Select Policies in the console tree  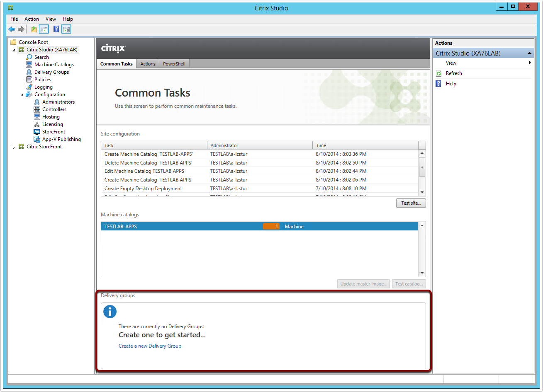(x=43, y=80)
